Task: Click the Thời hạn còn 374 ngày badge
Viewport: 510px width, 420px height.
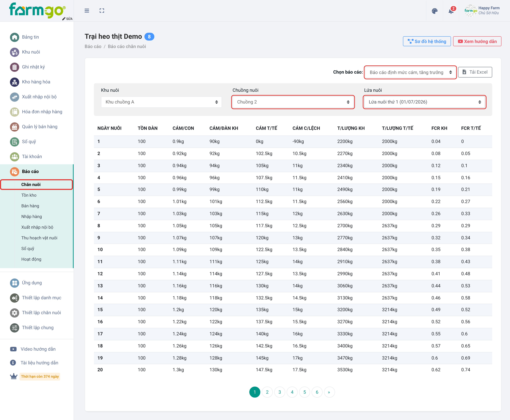Action: click(x=40, y=376)
